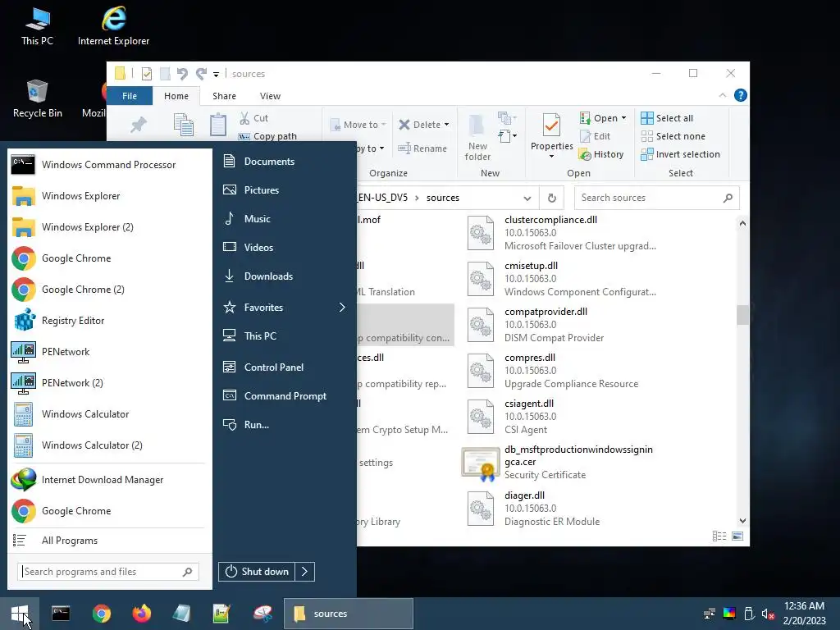Click the Search sources field
This screenshot has height=630, width=840.
pos(657,198)
